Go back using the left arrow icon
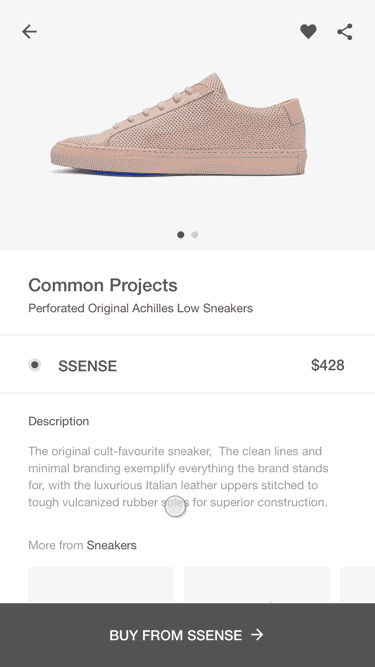 click(29, 31)
